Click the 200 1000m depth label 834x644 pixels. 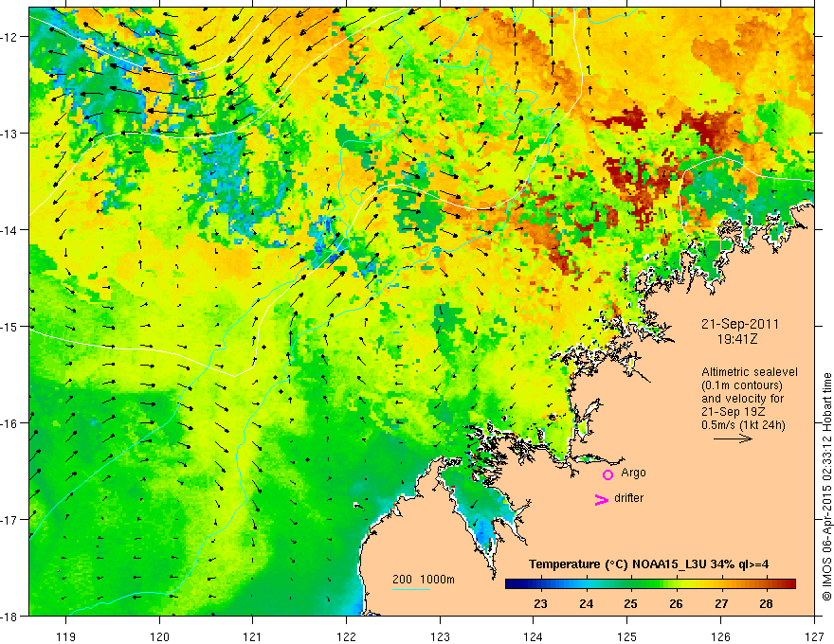click(x=424, y=580)
